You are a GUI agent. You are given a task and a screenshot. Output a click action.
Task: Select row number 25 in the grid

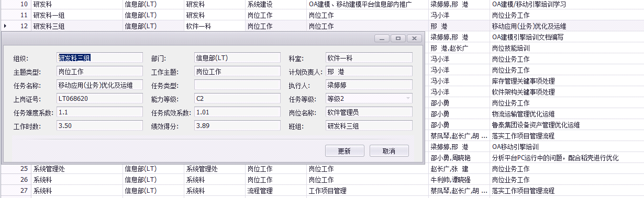click(x=24, y=169)
